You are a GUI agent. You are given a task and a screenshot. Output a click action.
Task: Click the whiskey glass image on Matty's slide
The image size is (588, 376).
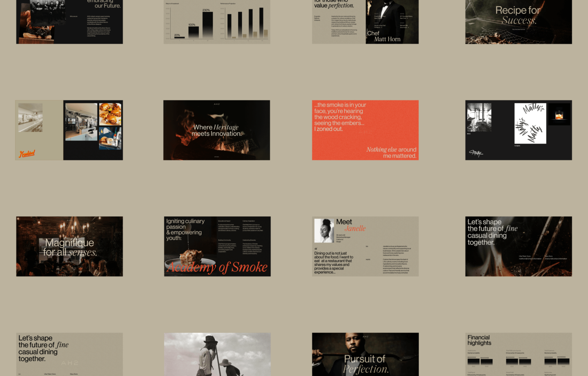tap(559, 114)
